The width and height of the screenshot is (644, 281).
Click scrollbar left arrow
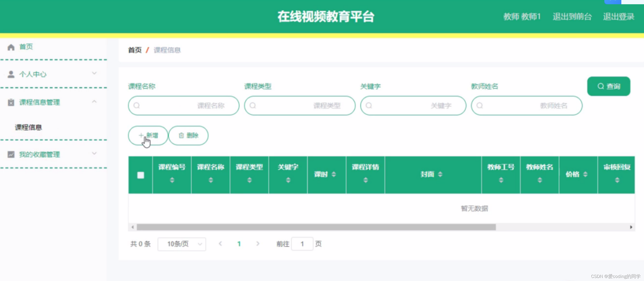pos(132,227)
